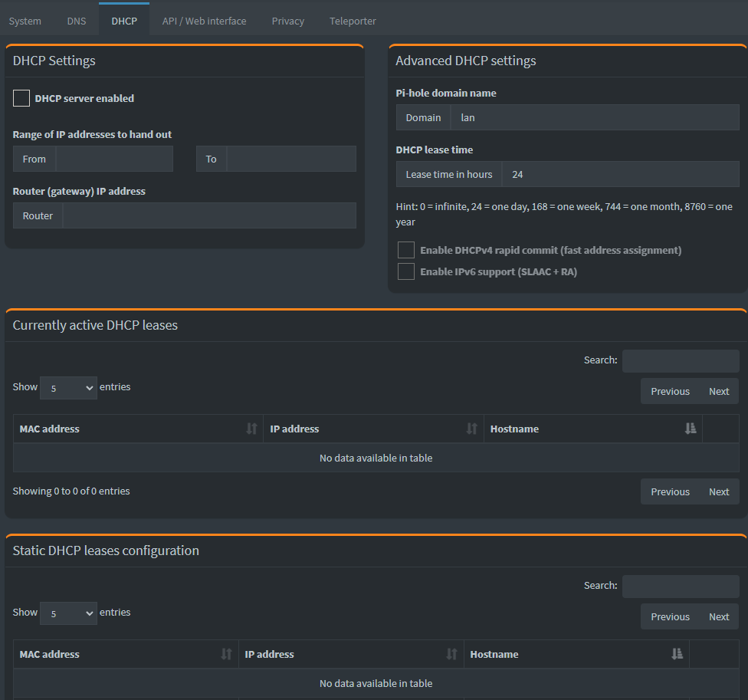Sort active leases by IP address icon
This screenshot has width=748, height=700.
click(x=471, y=429)
